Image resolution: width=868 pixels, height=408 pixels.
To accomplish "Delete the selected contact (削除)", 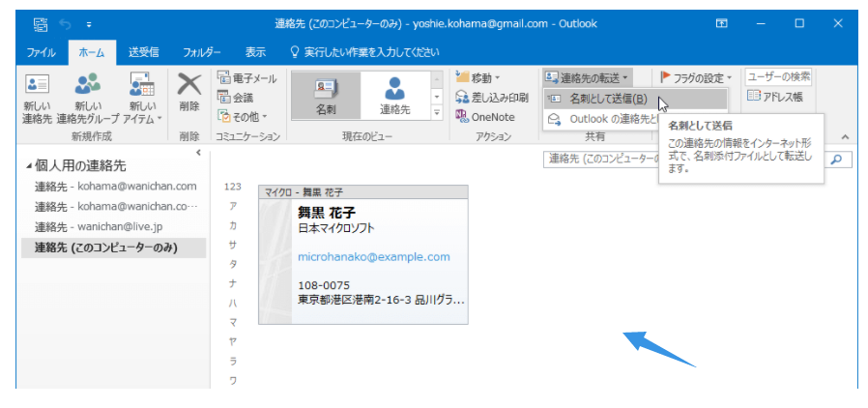I will coord(189,93).
